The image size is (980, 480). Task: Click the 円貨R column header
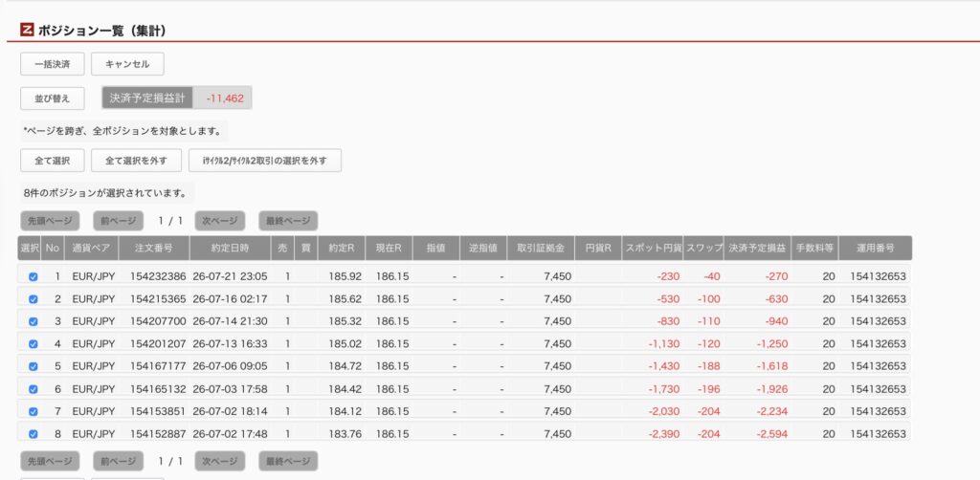[x=598, y=248]
